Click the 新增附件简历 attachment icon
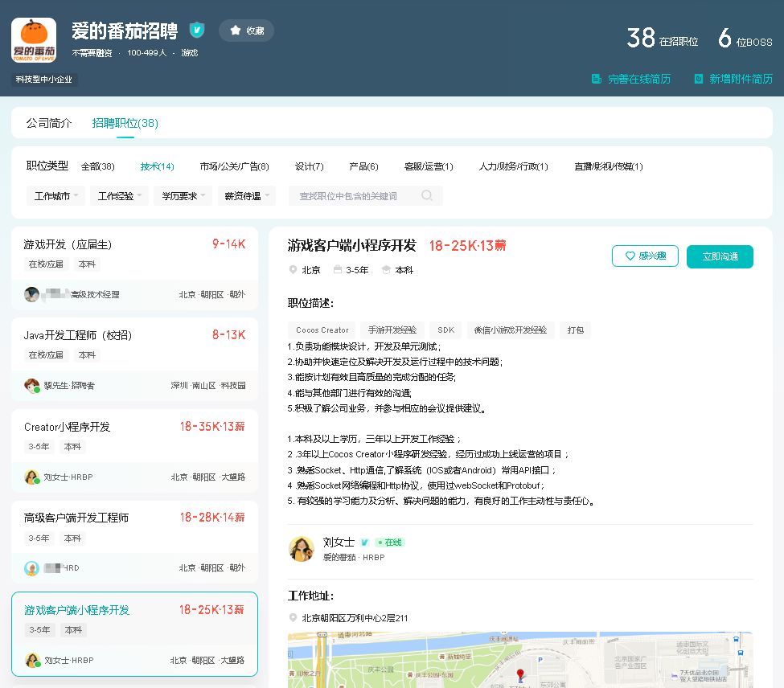This screenshot has height=688, width=784. [698, 79]
